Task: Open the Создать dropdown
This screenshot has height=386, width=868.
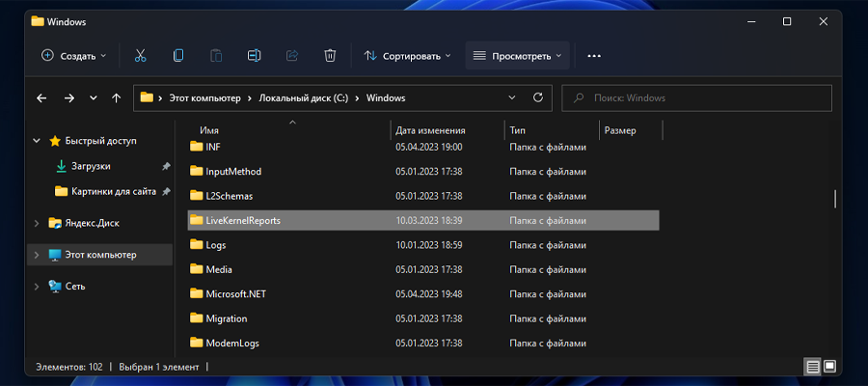Action: coord(73,55)
